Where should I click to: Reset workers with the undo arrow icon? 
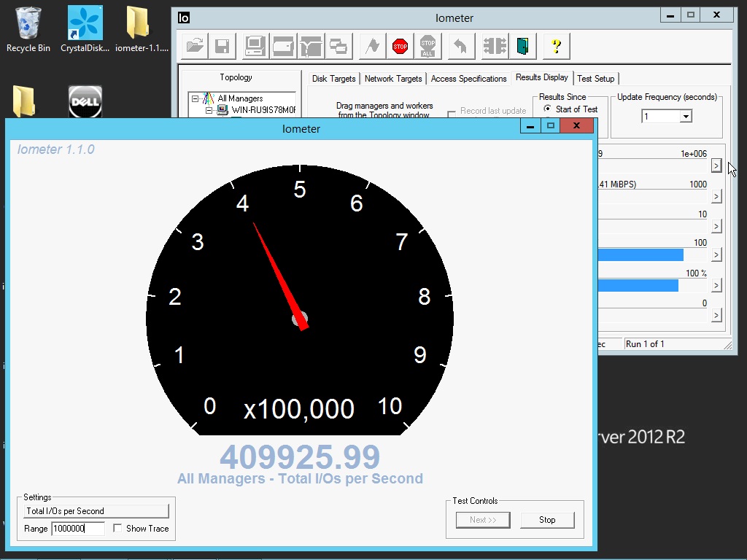(460, 46)
